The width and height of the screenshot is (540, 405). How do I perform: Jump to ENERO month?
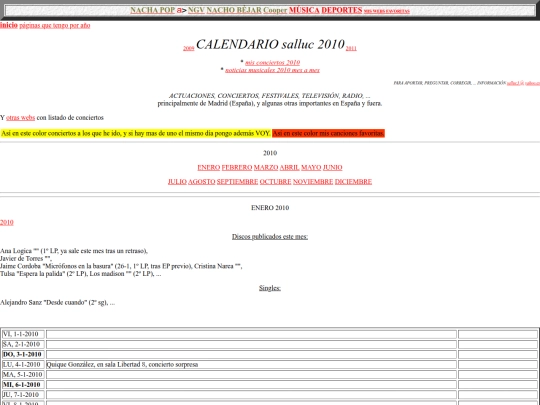pos(208,167)
